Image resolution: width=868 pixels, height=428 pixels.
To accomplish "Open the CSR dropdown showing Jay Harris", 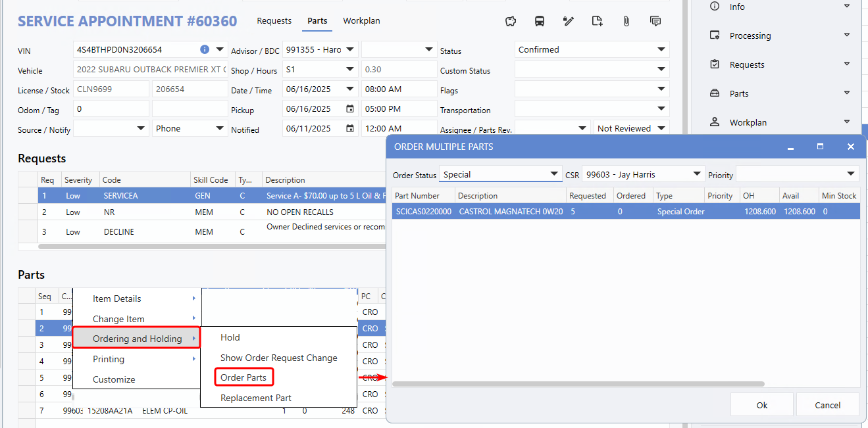I will (643, 174).
